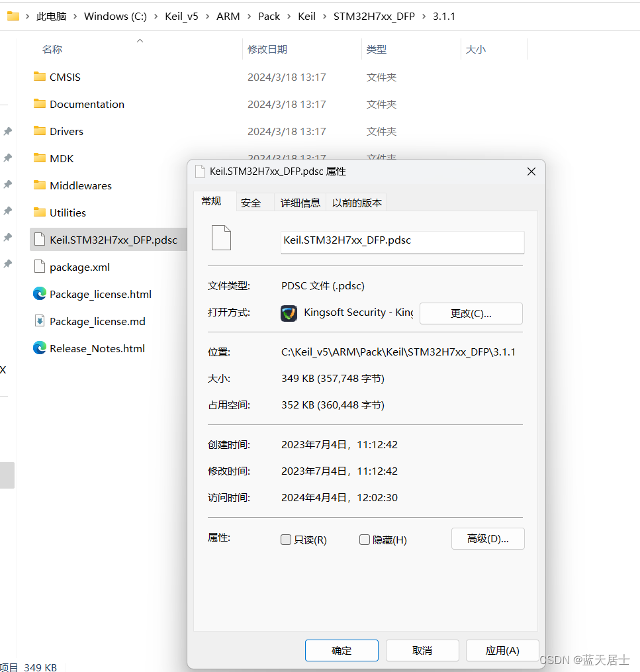The height and width of the screenshot is (672, 640).
Task: Expand breadcrumb chevron after ARM
Action: [x=249, y=17]
